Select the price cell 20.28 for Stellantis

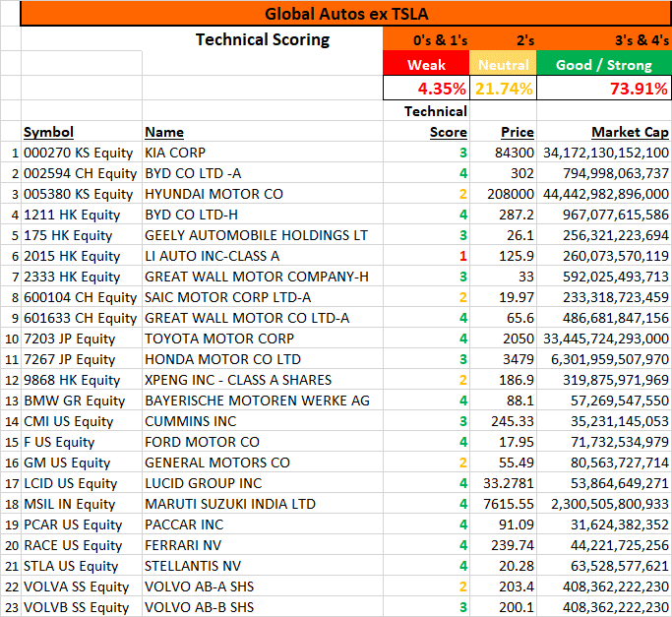coord(503,566)
